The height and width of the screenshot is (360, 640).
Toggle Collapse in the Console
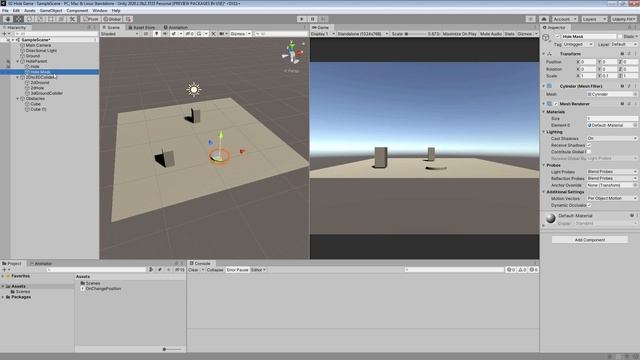click(215, 270)
